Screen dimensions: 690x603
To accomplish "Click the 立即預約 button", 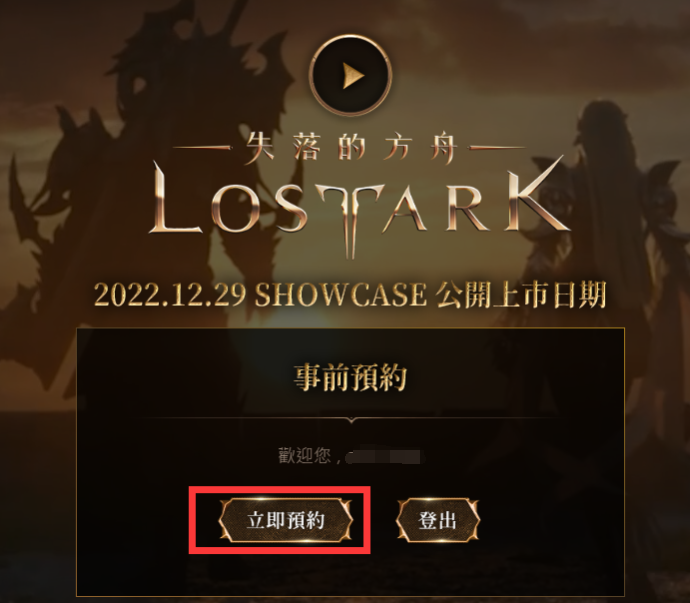I will 286,520.
